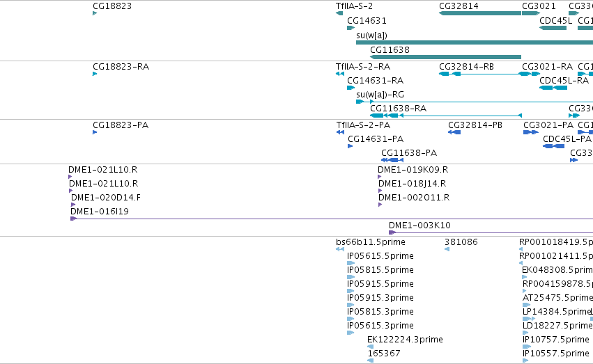Select the CG14631-RA transcript label

pyautogui.click(x=375, y=81)
